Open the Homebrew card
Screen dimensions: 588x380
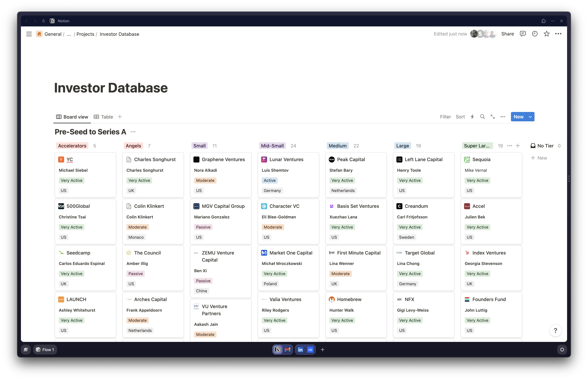(x=356, y=315)
